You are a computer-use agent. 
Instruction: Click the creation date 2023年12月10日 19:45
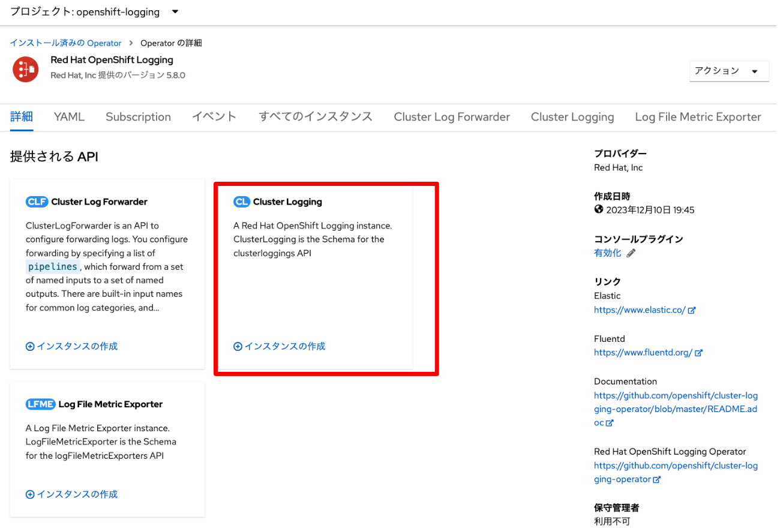650,210
